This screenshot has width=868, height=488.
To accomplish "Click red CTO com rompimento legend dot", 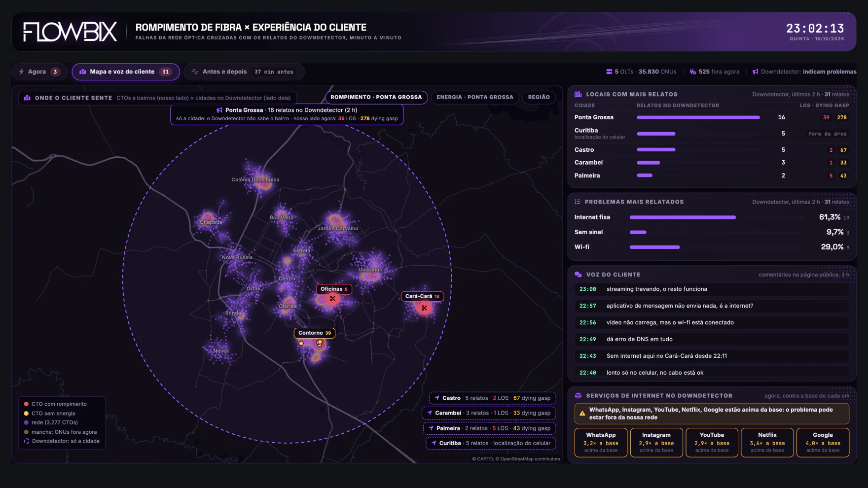I will click(26, 404).
